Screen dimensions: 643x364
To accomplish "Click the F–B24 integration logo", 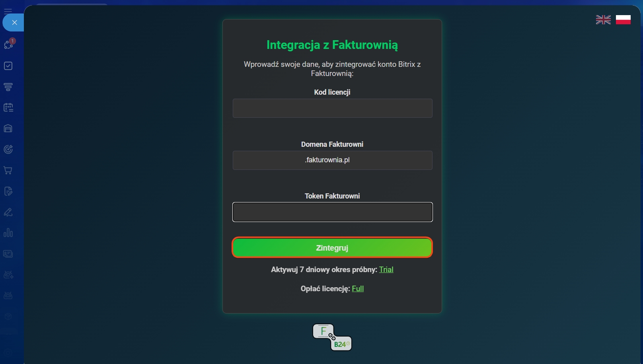I will (332, 337).
